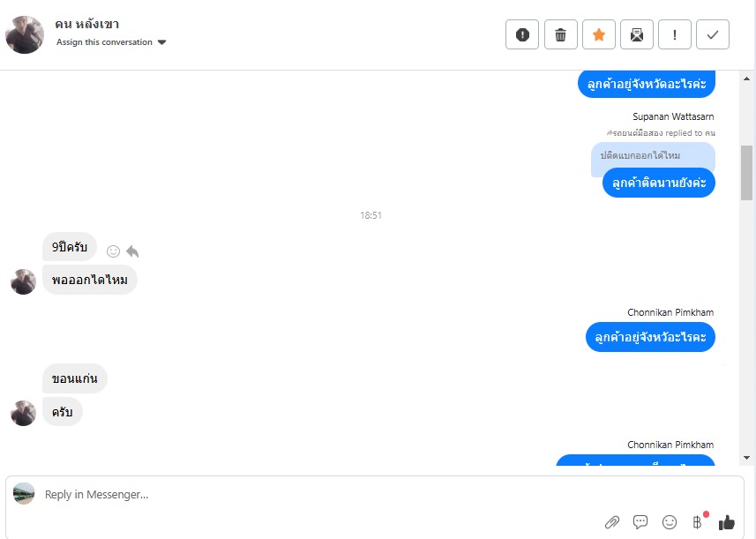Open customer profile picture in header
The image size is (756, 539).
pyautogui.click(x=25, y=34)
